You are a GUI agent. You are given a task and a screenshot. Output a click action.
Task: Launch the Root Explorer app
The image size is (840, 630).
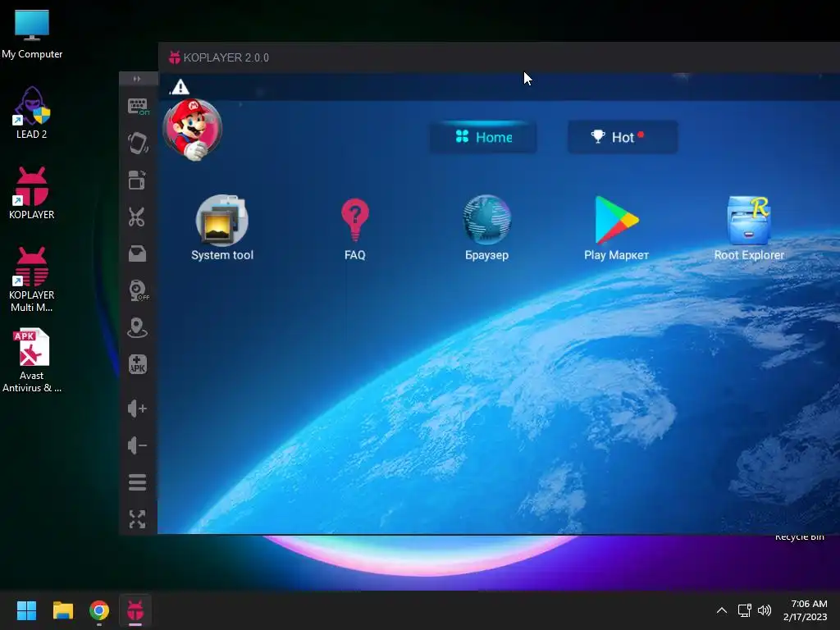coord(749,228)
